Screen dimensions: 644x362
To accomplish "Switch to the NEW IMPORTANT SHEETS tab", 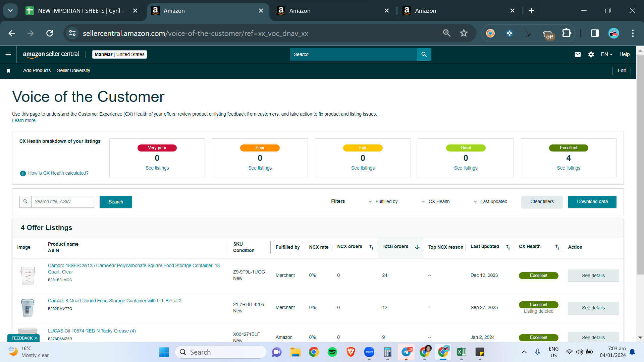I will (x=81, y=11).
